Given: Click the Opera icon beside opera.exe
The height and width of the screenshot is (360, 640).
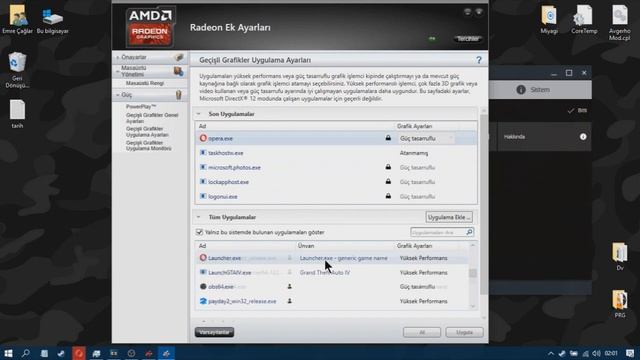Looking at the screenshot, I should click(x=203, y=138).
